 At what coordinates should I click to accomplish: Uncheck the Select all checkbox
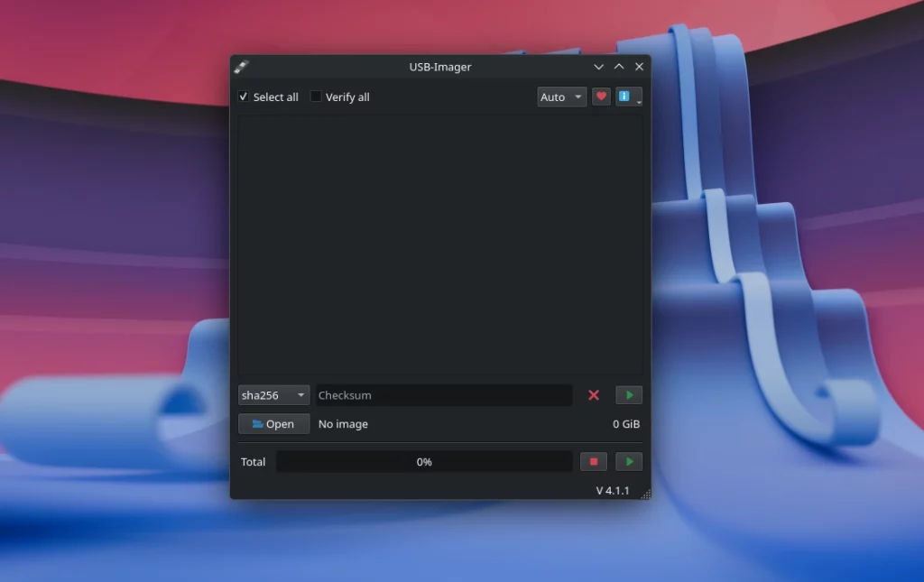[244, 97]
